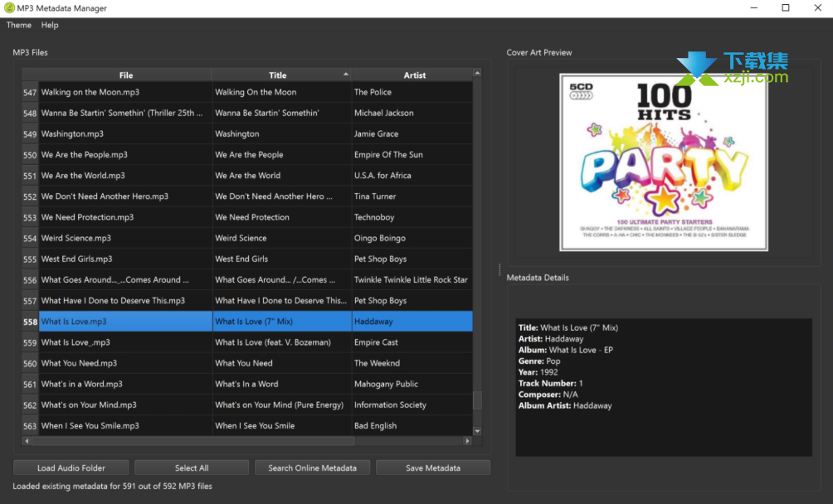Open the Theme menu
The width and height of the screenshot is (833, 504).
pyautogui.click(x=19, y=25)
